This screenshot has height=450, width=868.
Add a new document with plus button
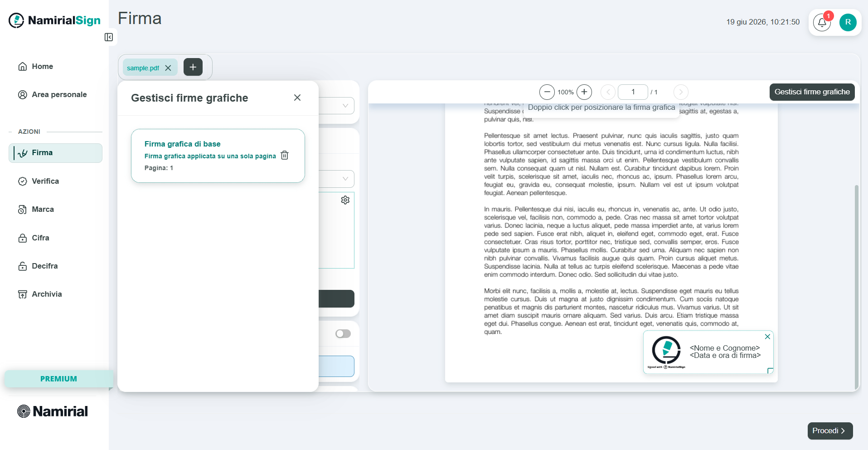[x=193, y=67]
